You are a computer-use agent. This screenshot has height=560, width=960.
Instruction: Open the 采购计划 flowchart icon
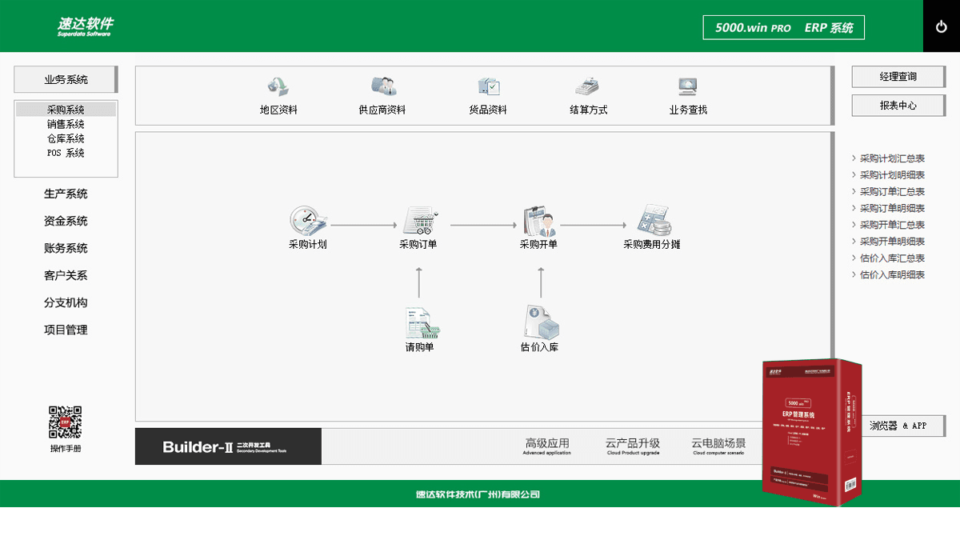pyautogui.click(x=306, y=227)
